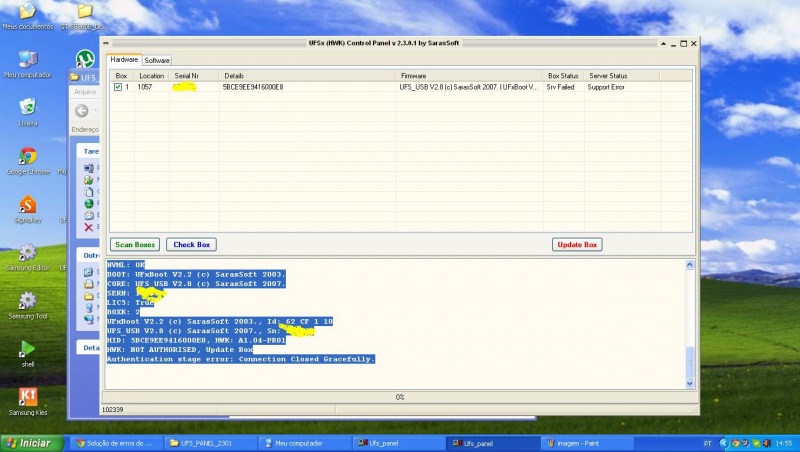Click the log scrollbar down arrow
Screen dimensions: 800x452
(690, 384)
